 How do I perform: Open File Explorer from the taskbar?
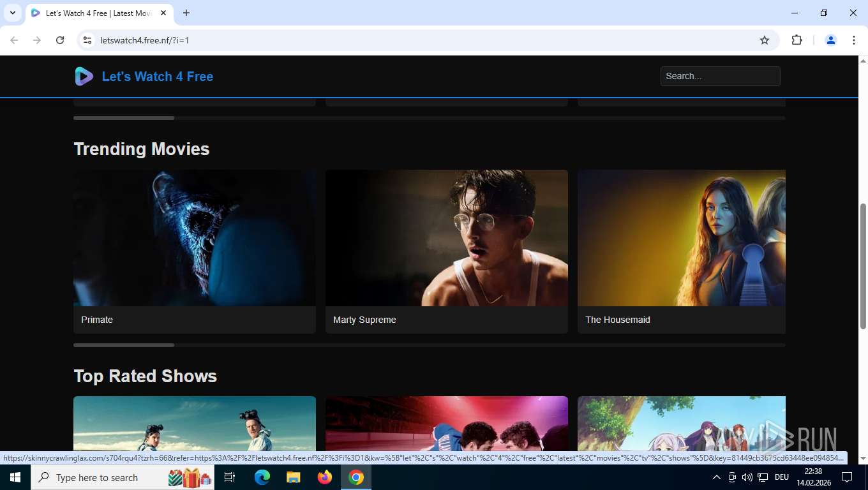pos(293,477)
